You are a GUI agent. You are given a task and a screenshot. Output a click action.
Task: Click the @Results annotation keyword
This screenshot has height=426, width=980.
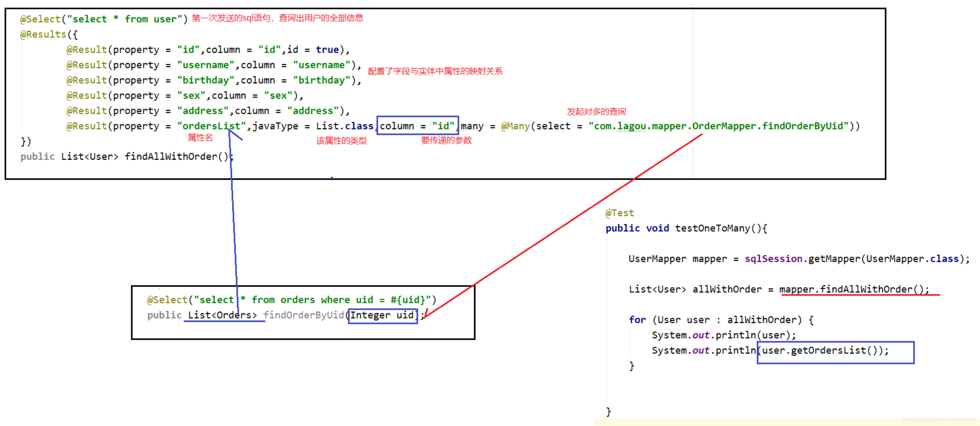[x=43, y=34]
